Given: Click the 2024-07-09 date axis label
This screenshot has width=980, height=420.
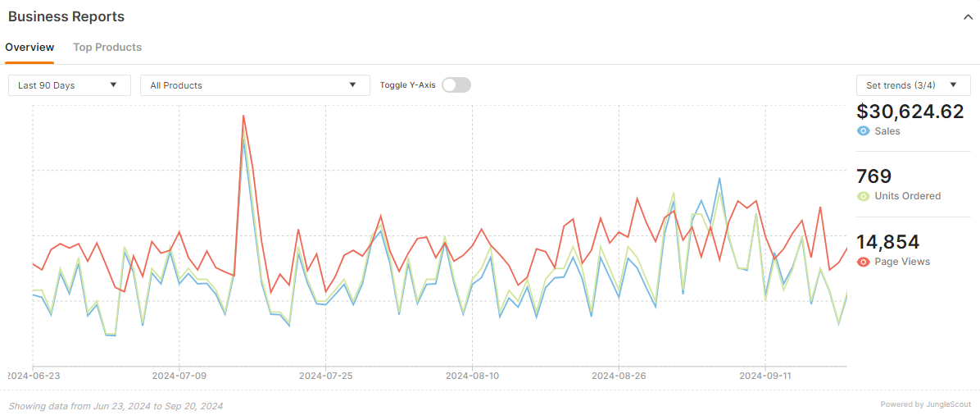Looking at the screenshot, I should [x=179, y=376].
